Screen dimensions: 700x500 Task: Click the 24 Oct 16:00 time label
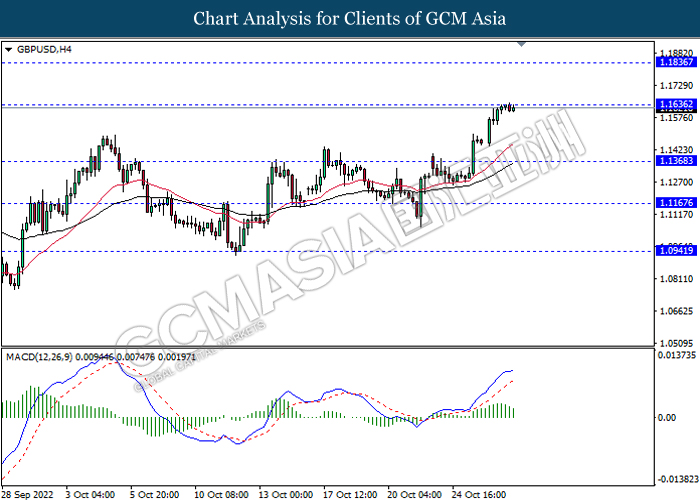(479, 495)
